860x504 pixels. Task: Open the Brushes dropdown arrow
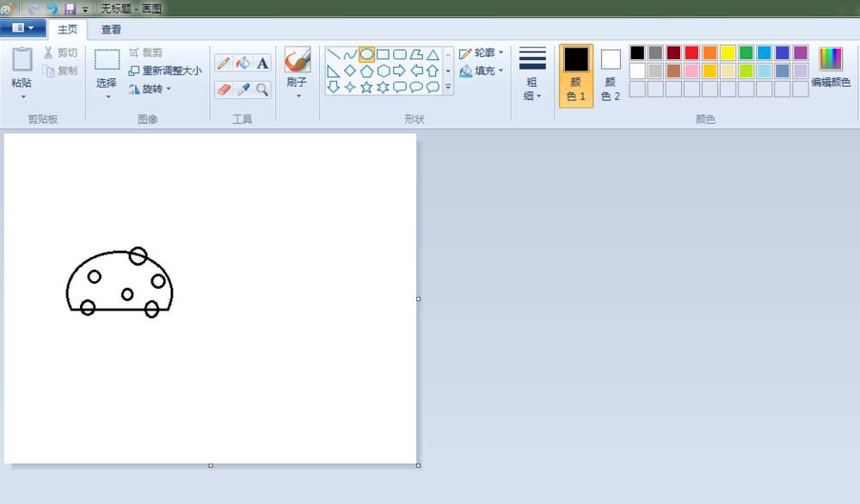(298, 96)
